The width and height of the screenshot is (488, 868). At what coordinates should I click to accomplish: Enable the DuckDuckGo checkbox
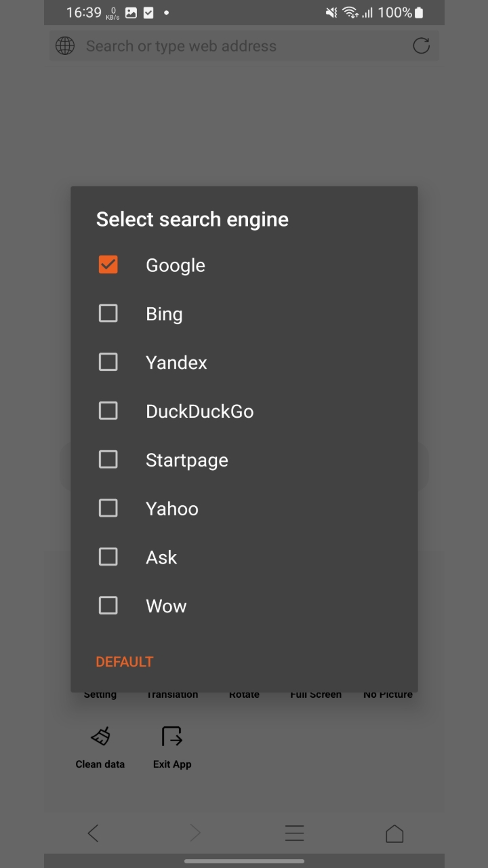[108, 411]
